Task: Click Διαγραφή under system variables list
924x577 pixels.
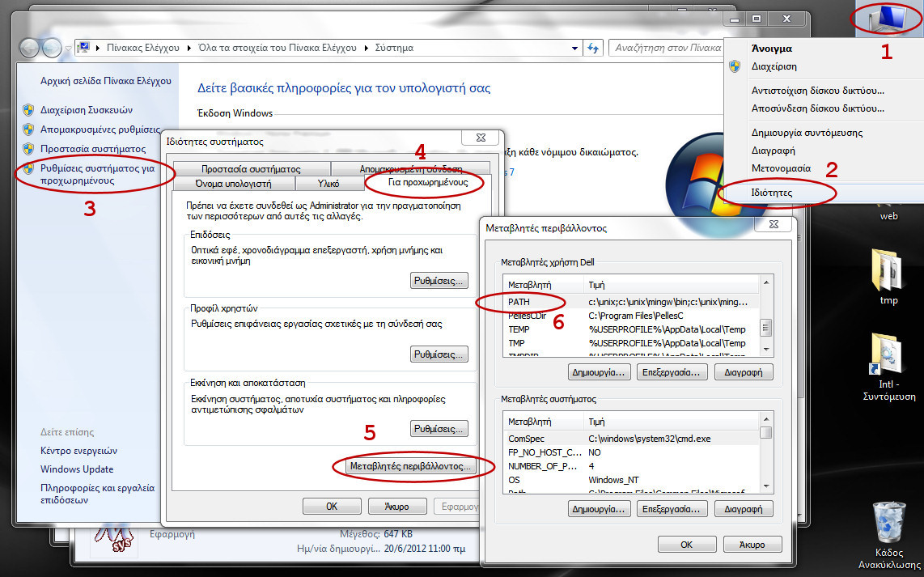Action: [x=744, y=509]
